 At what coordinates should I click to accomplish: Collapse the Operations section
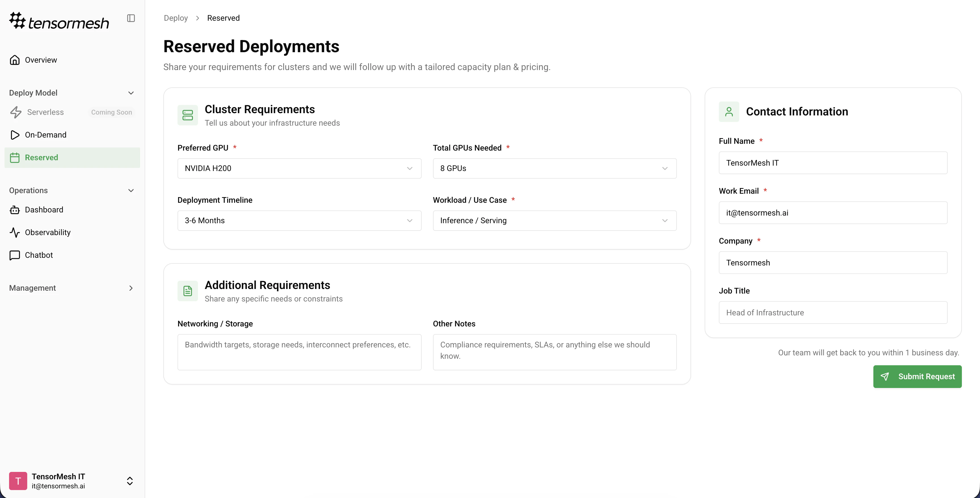(131, 191)
